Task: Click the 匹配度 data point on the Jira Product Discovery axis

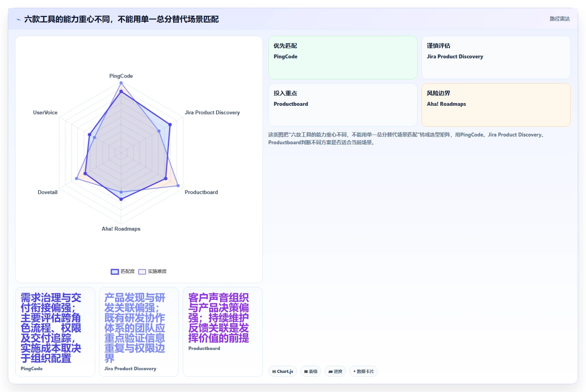Action: [170, 124]
